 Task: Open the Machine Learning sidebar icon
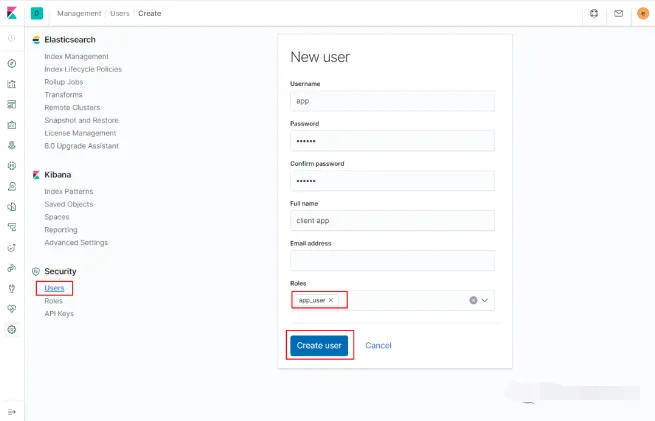[12, 166]
